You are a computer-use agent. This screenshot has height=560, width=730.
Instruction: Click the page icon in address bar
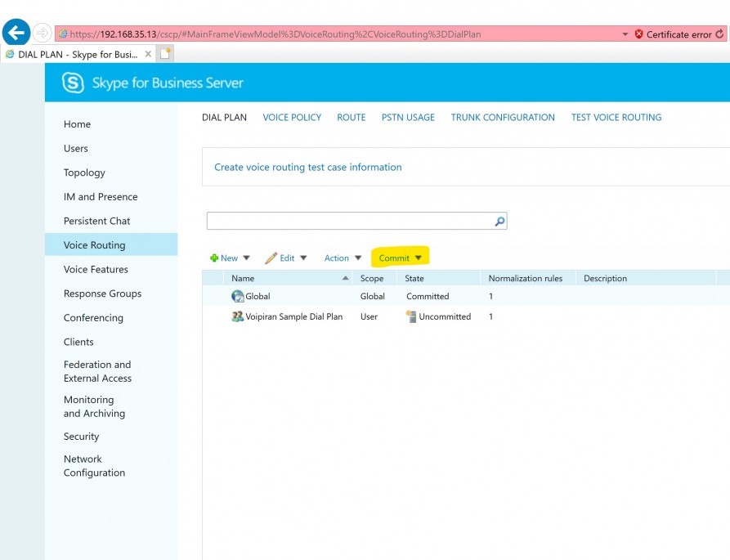click(63, 34)
